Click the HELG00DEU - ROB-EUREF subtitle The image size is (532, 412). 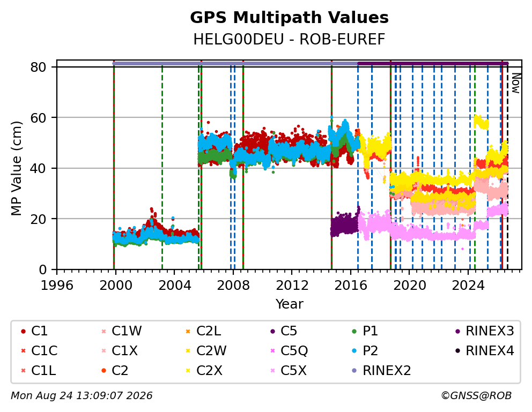pyautogui.click(x=289, y=39)
